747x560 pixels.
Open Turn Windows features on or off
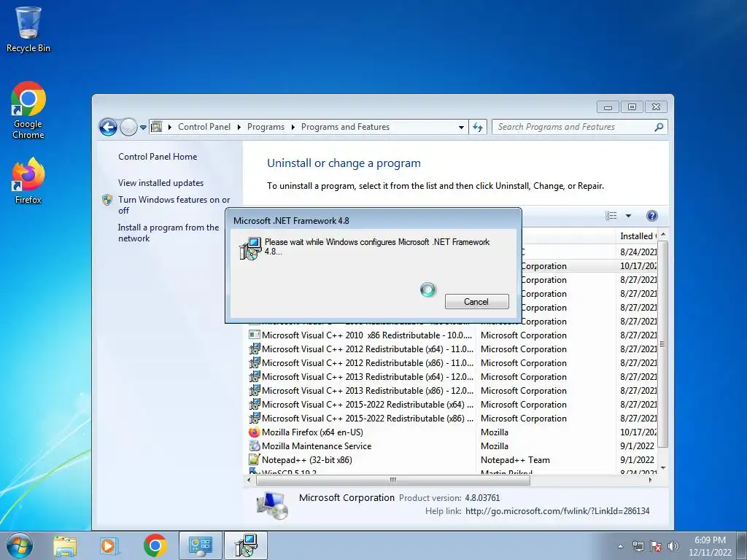coord(174,205)
